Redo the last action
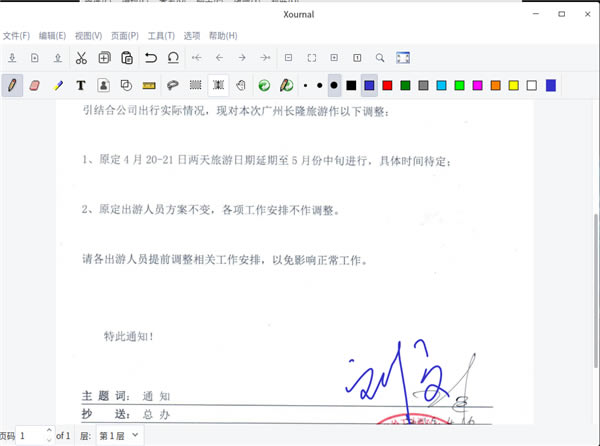600x446 pixels. coord(173,58)
